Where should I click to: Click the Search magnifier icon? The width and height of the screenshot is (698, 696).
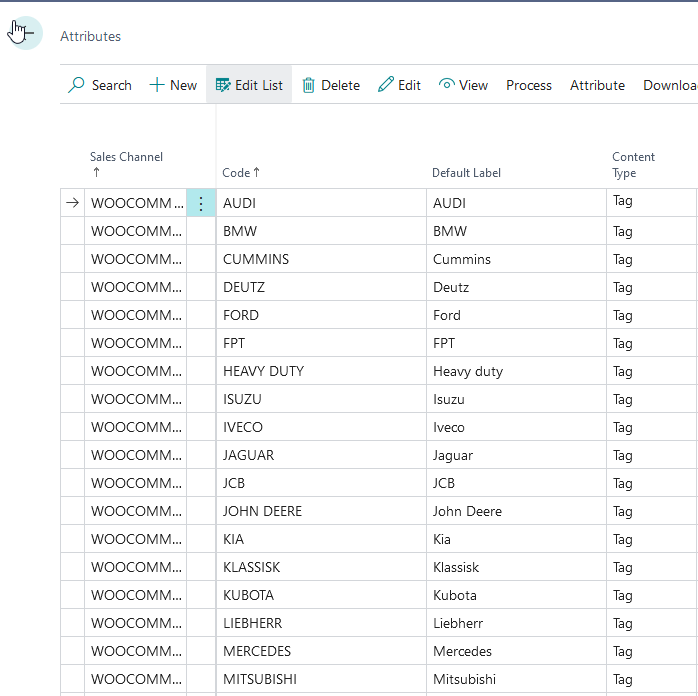pyautogui.click(x=76, y=85)
